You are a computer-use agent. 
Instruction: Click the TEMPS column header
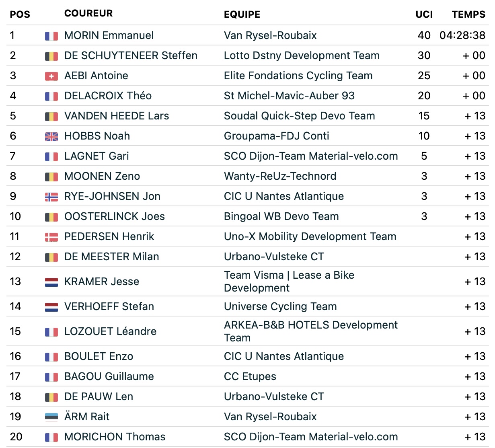[x=468, y=14]
